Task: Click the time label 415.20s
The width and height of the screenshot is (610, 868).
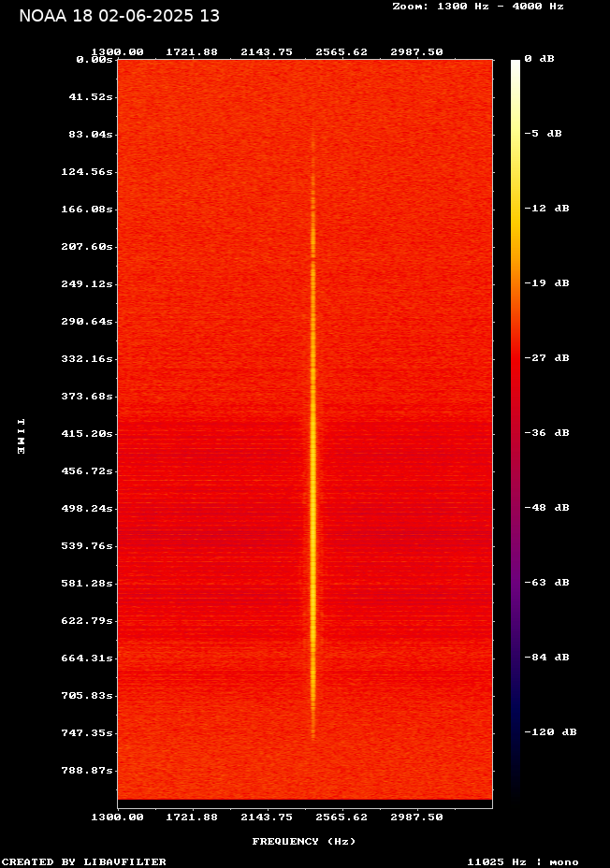Action: click(x=87, y=433)
